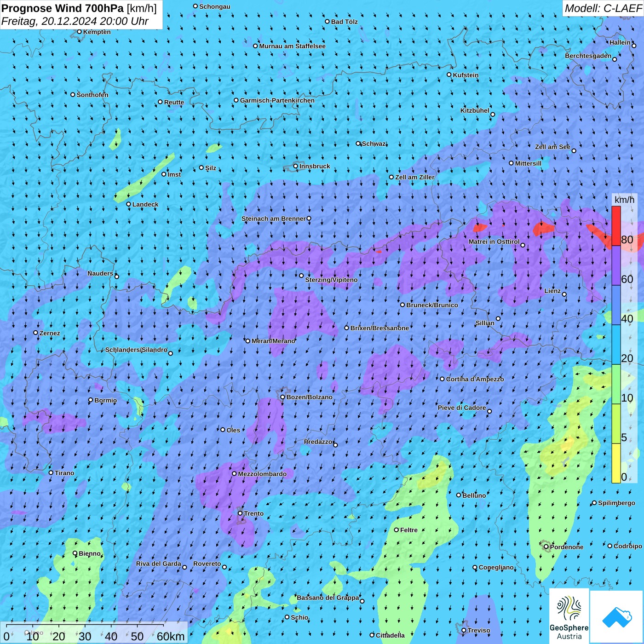Click the Kitzbühel city marker

(x=493, y=115)
